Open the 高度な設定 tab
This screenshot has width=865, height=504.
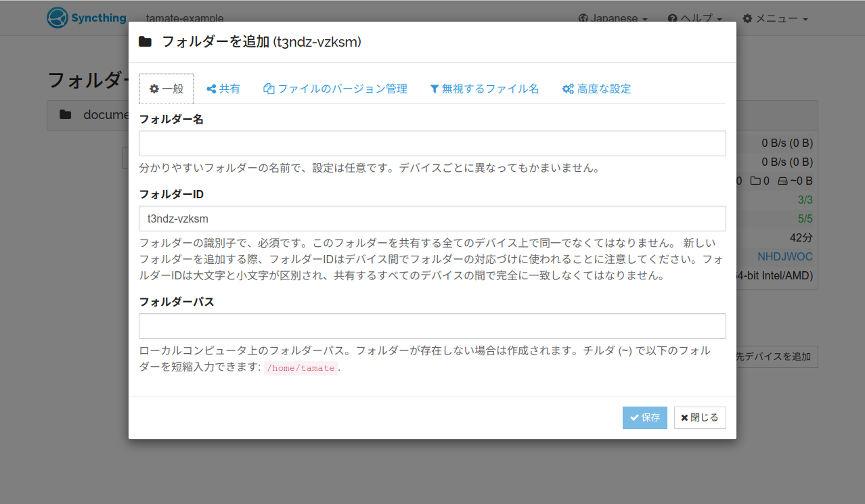(x=596, y=89)
